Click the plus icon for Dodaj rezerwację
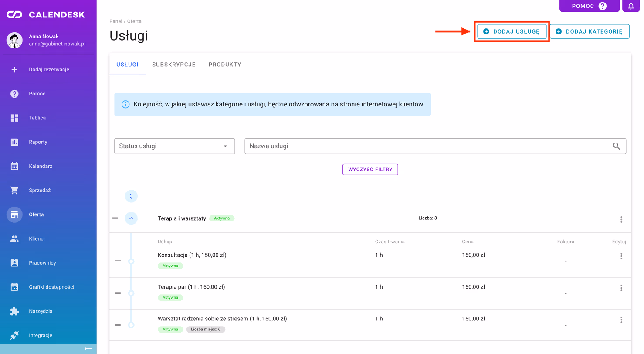644x354 pixels. pos(14,69)
